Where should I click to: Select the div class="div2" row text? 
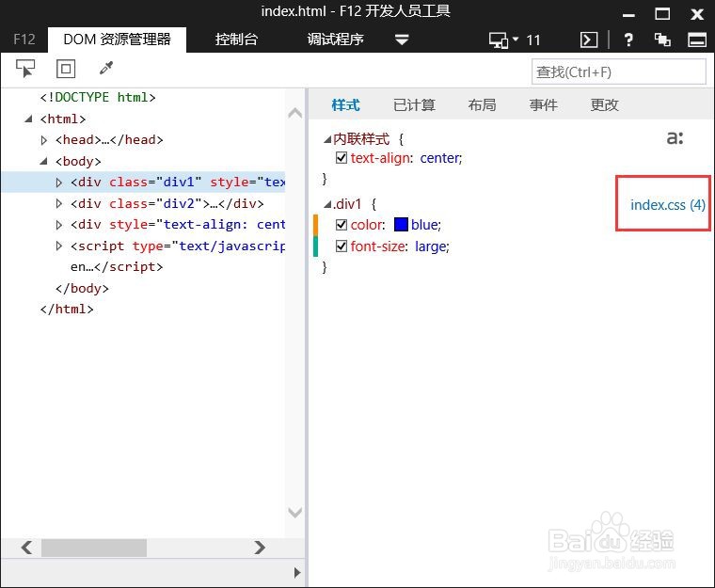pyautogui.click(x=167, y=203)
